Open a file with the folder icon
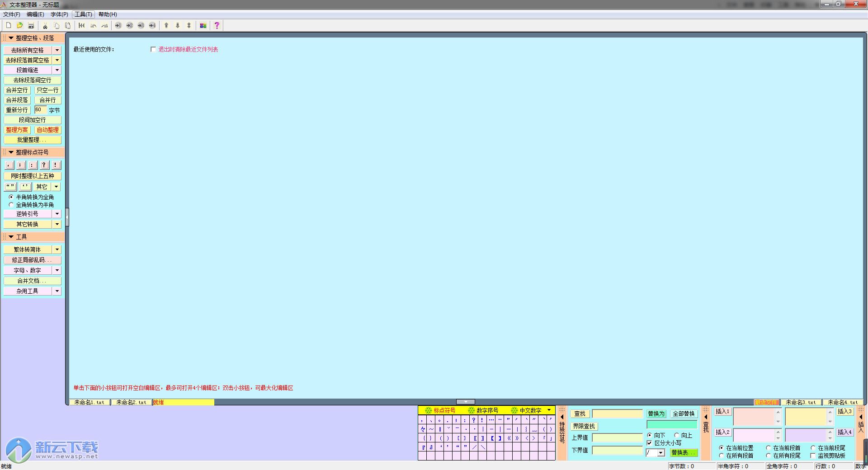Screen dimensions: 868x470 coord(19,25)
